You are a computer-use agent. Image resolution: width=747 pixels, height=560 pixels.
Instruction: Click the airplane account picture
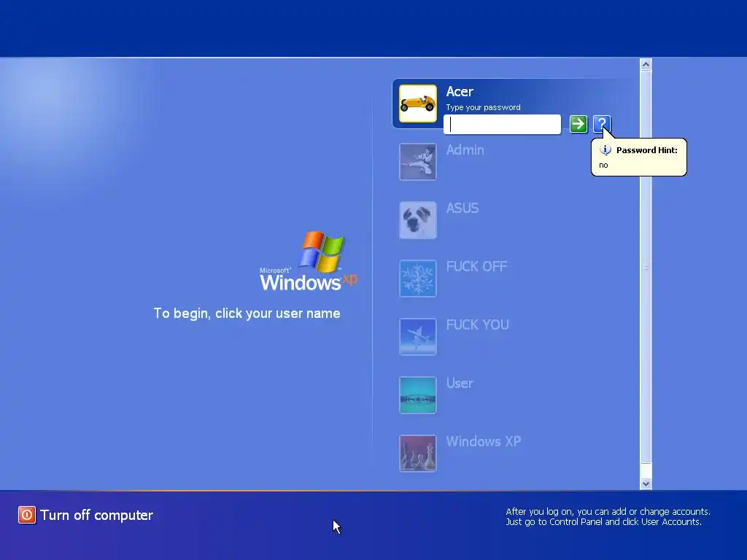418,337
